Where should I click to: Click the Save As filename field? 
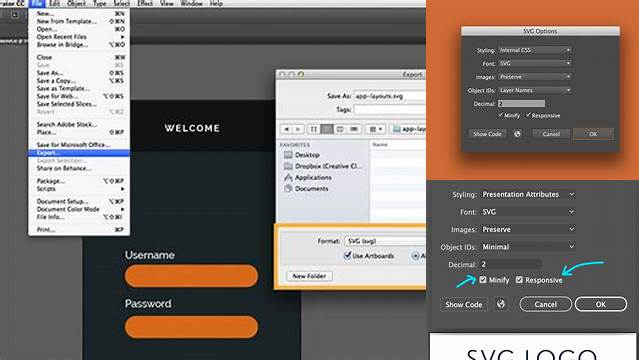pyautogui.click(x=390, y=96)
